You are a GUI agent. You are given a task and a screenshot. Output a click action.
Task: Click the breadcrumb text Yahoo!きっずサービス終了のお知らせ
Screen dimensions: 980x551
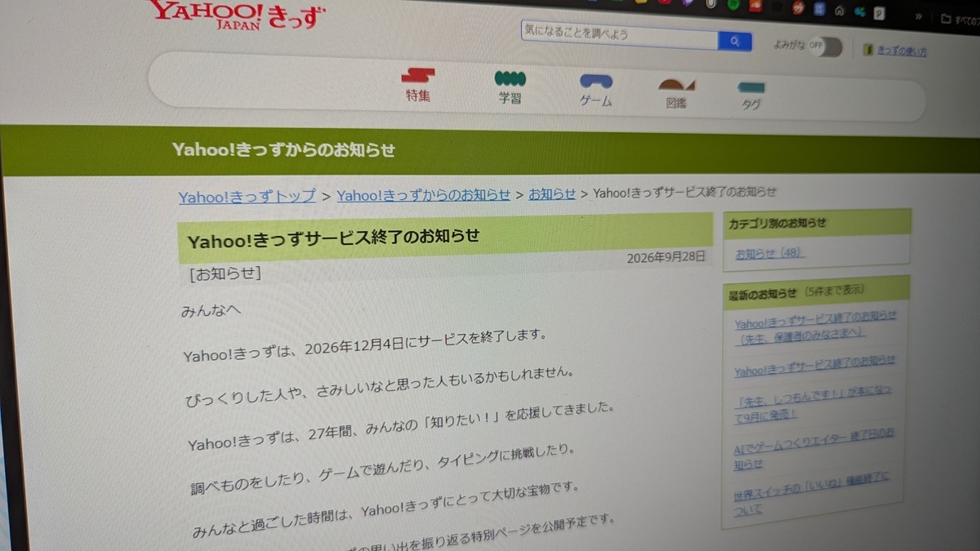[x=684, y=193]
